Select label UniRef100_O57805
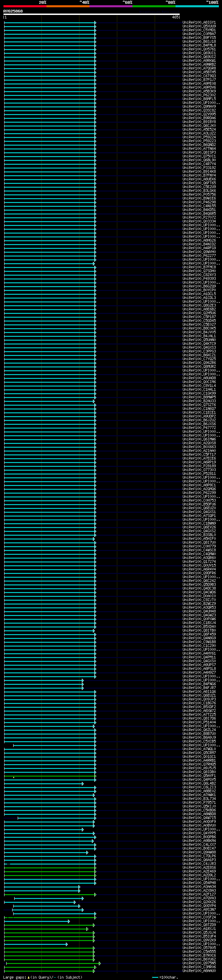This screenshot has height=980, width=222. click(199, 948)
